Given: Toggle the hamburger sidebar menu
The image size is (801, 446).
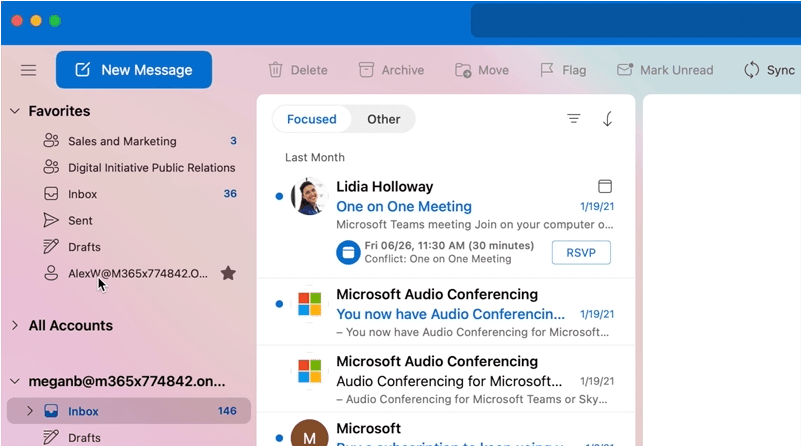Looking at the screenshot, I should click(28, 70).
